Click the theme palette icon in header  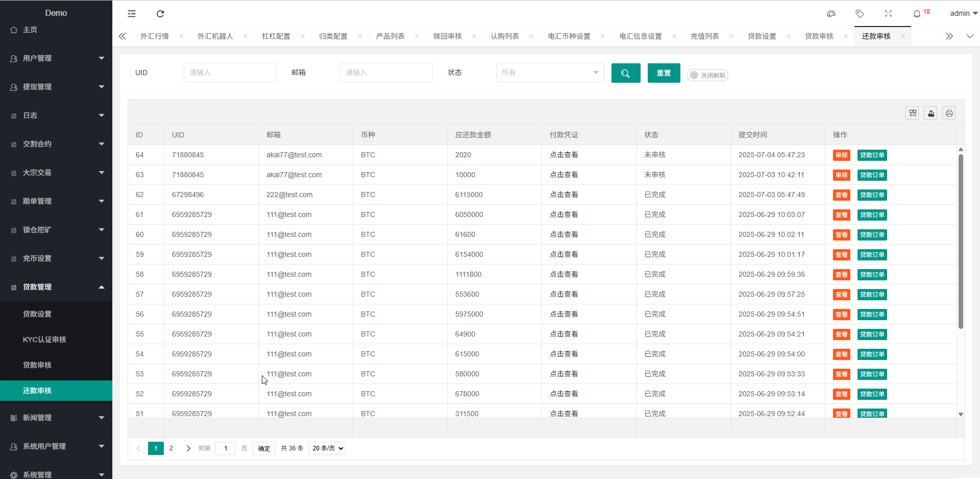(831, 14)
